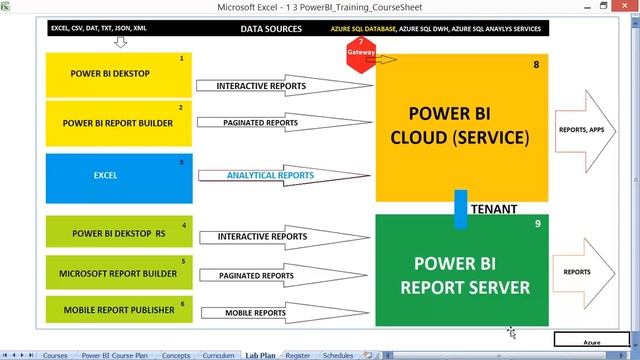Image resolution: width=640 pixels, height=360 pixels.
Task: Select ANALYTICAL REPORTS arrow shape
Action: 284,176
